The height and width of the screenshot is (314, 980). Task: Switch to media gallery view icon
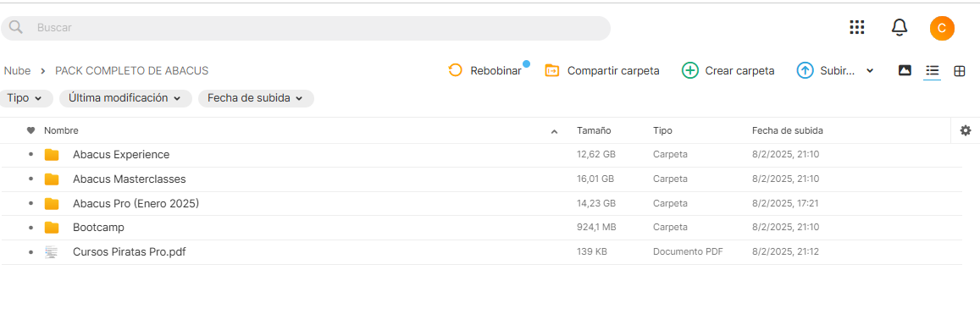coord(905,70)
